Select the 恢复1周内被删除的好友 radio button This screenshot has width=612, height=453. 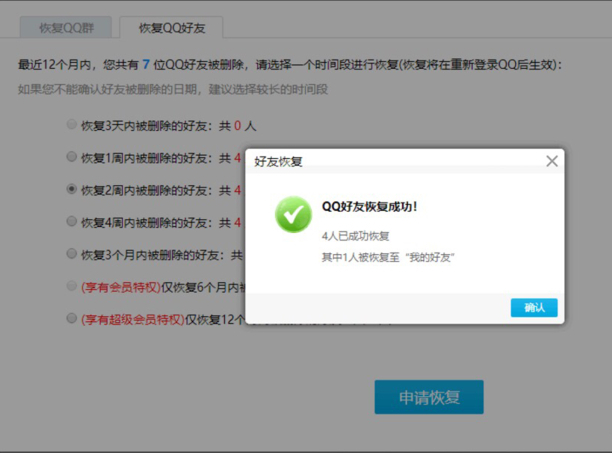[x=71, y=156]
